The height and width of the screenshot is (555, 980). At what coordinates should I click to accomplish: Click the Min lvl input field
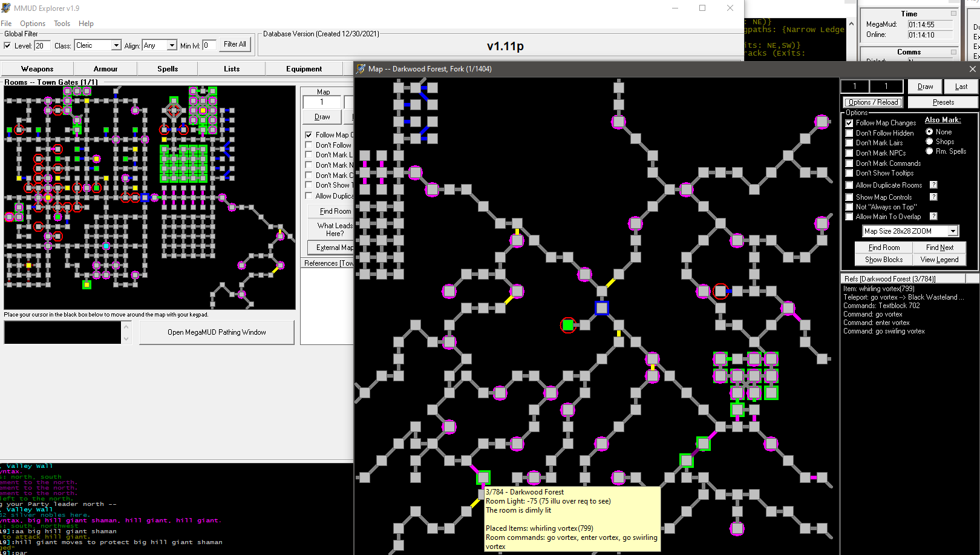[209, 45]
